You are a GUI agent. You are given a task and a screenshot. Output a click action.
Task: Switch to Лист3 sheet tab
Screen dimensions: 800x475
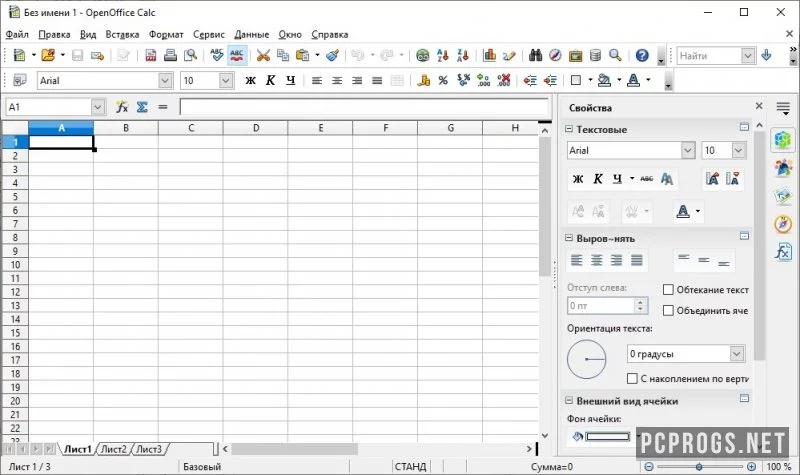[148, 449]
